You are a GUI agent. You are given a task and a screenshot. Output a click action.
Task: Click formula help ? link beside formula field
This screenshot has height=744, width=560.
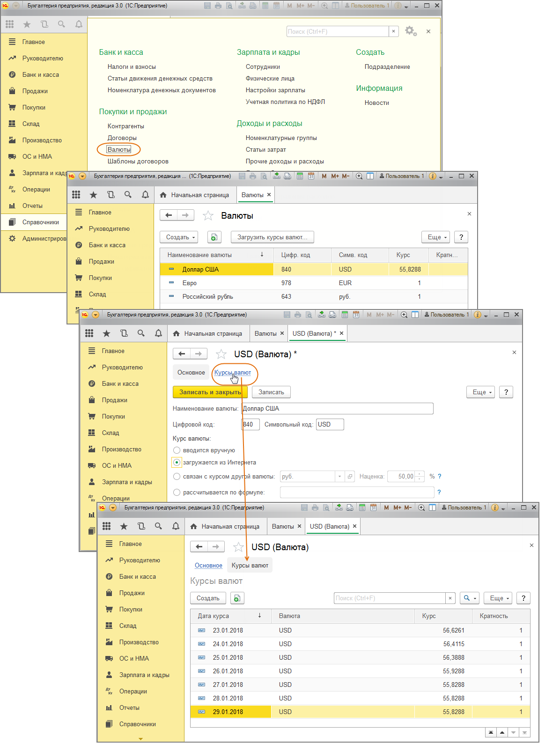(439, 492)
